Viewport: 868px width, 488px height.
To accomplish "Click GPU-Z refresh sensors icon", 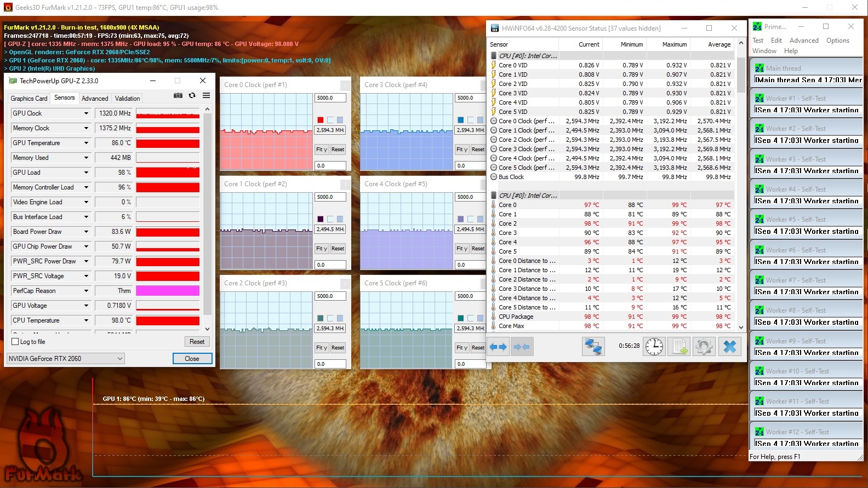I will [192, 95].
